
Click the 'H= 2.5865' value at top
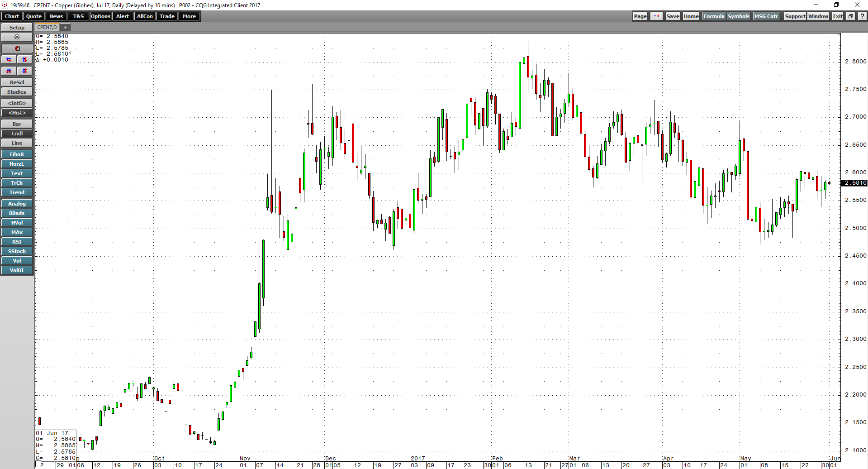52,42
